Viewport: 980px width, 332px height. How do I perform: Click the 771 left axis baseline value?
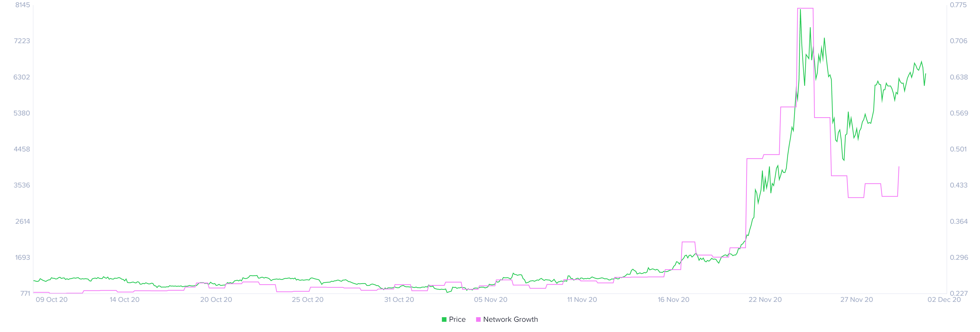click(x=25, y=293)
